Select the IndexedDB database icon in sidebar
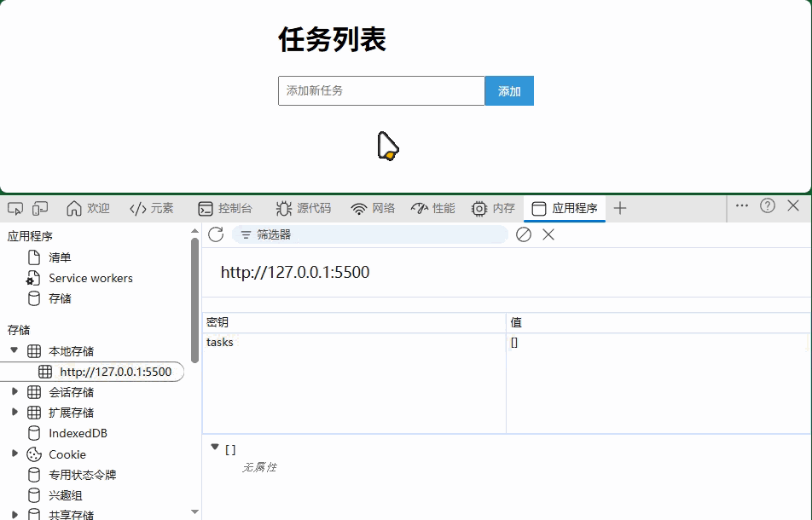 tap(34, 433)
